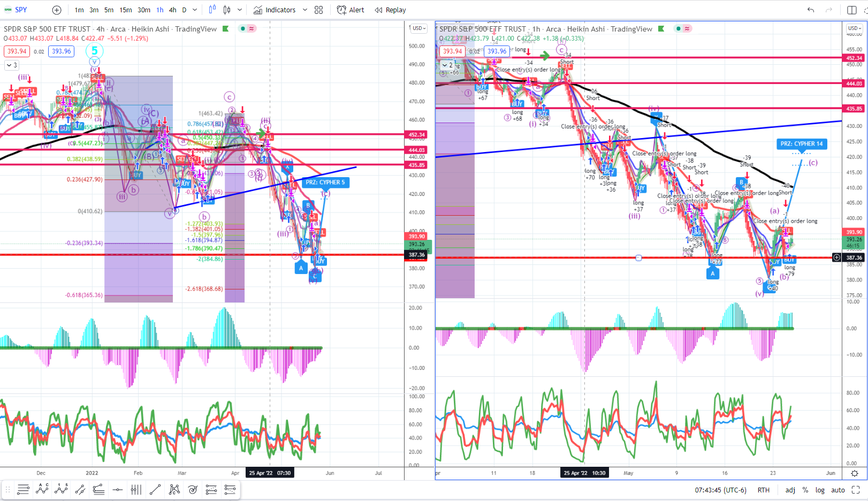Click the redo arrow

pyautogui.click(x=829, y=10)
